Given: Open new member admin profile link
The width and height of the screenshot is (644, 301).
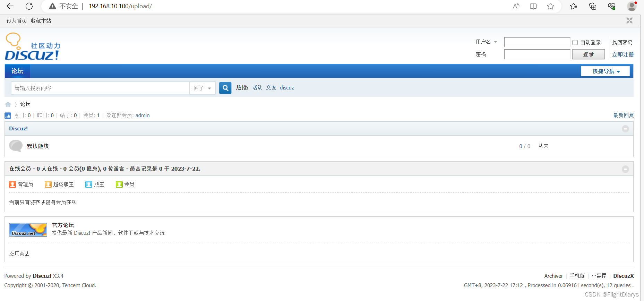Looking at the screenshot, I should click(143, 115).
